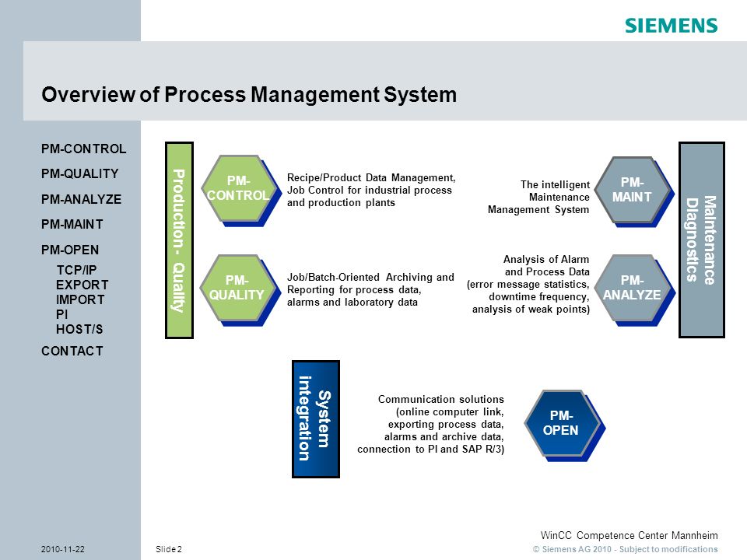The image size is (747, 560).
Task: Go to PM-CONTROL in sidebar
Action: [x=84, y=149]
